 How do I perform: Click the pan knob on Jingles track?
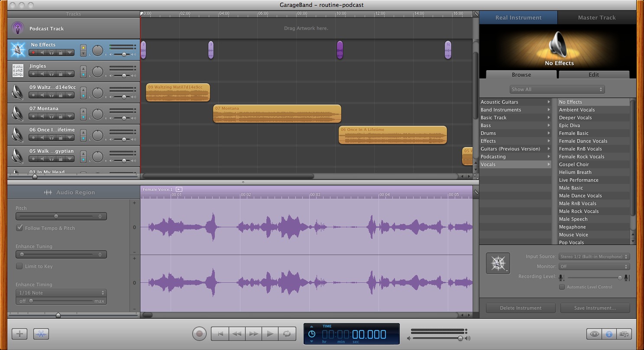click(98, 72)
